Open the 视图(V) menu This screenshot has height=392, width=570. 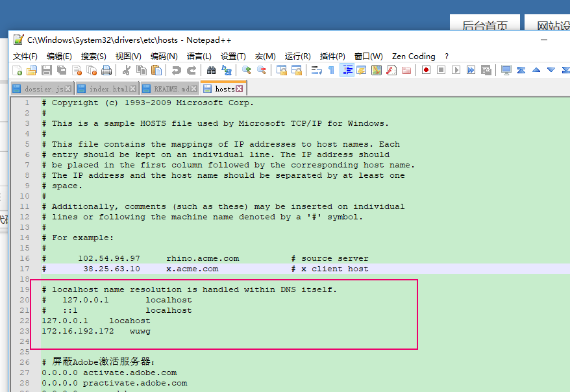pos(129,56)
